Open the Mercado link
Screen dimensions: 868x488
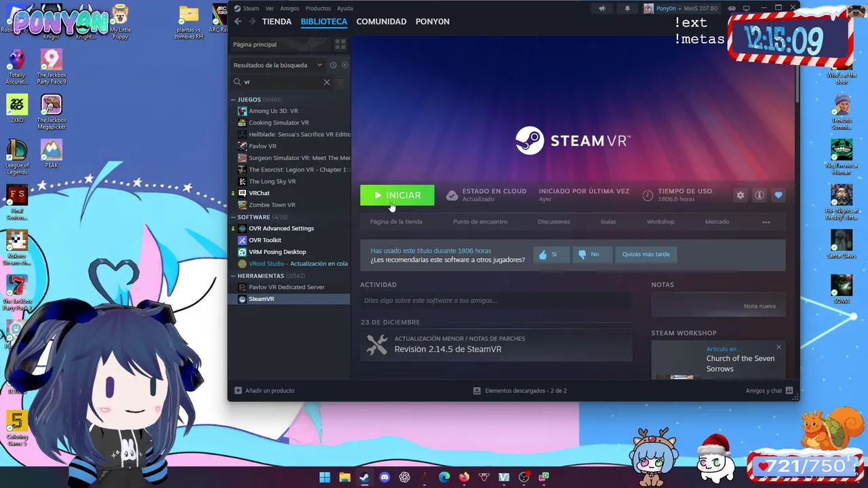tap(717, 222)
